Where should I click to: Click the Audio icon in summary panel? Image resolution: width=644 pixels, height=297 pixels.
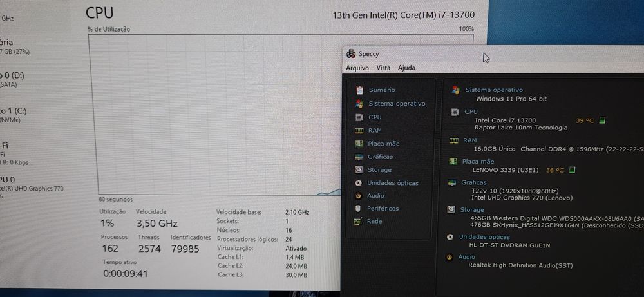450,257
